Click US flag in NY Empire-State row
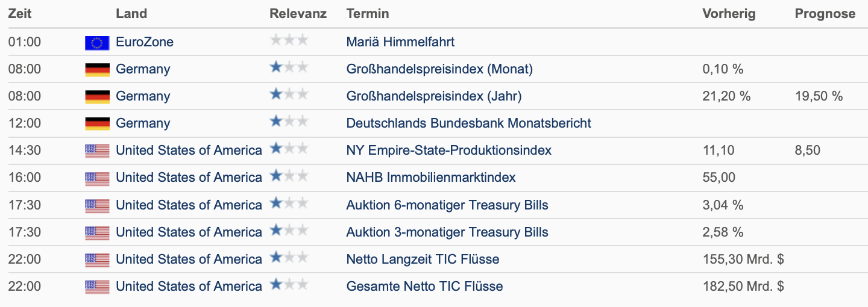Screen dimensions: 868x307 click(x=97, y=150)
